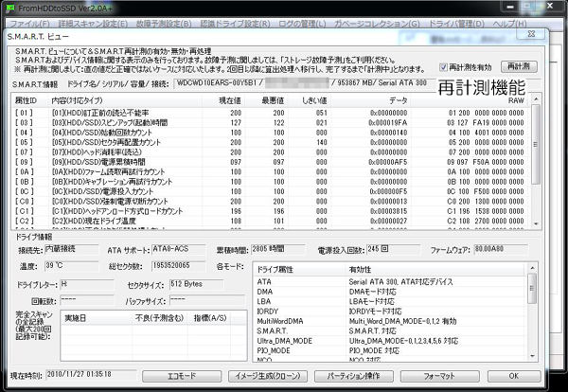Screen dimensions: 568x392
Task: Select the [C2] 現在ドライブ温度 row
Action: click(x=270, y=221)
